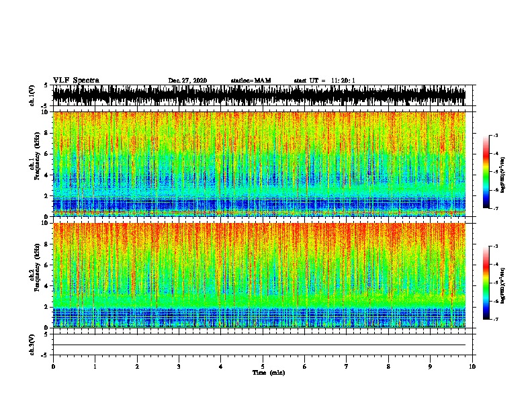Screen dimensions: 532x411
Task: Click the ch.1 colorbar "-7" tick value
Action: tap(496, 208)
